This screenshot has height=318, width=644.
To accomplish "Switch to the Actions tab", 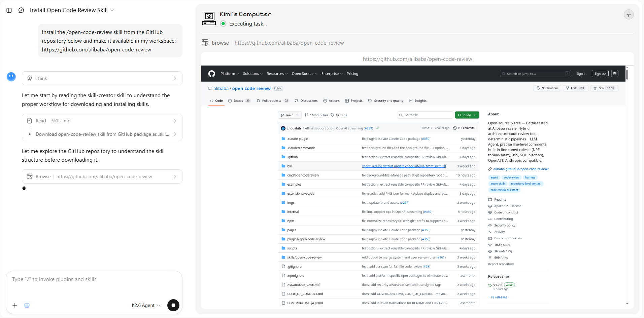I will pyautogui.click(x=332, y=101).
